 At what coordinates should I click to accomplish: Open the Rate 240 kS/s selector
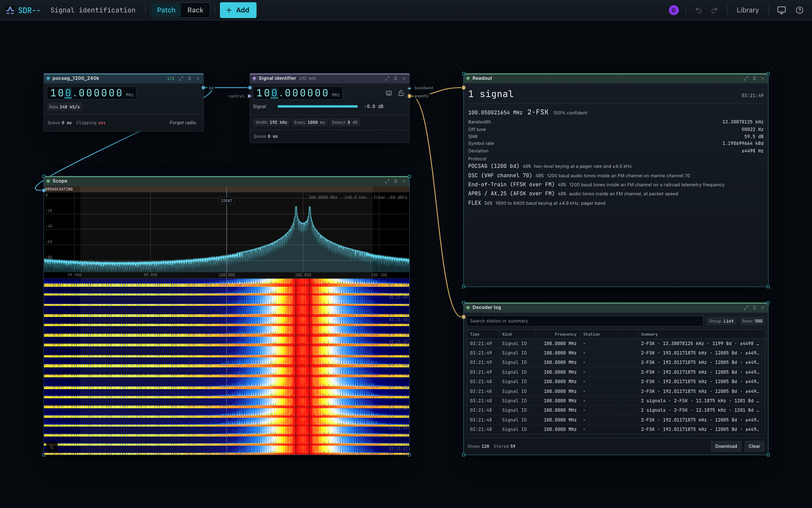(64, 107)
